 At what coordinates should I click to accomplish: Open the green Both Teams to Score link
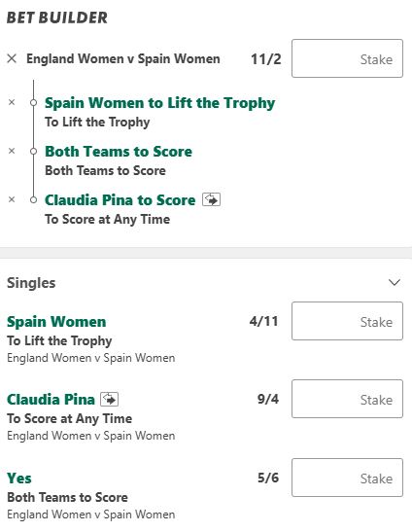119,152
